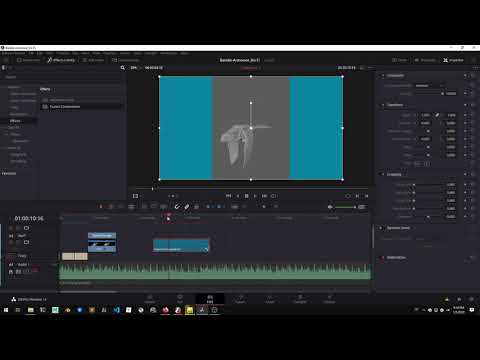Mute the timeline volume speaker icon
The height and width of the screenshot is (360, 480).
pyautogui.click(x=330, y=207)
